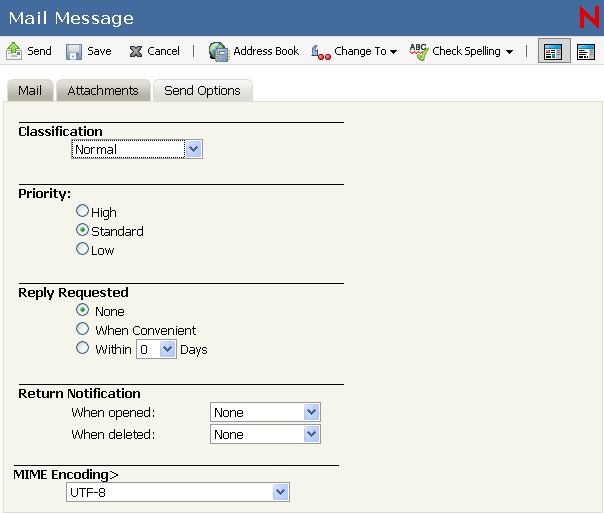Click the Cancel button label

pyautogui.click(x=163, y=51)
